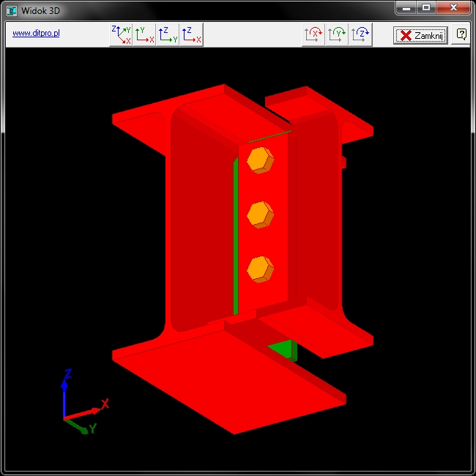
Task: Close window with title bar X
Action: point(453,7)
